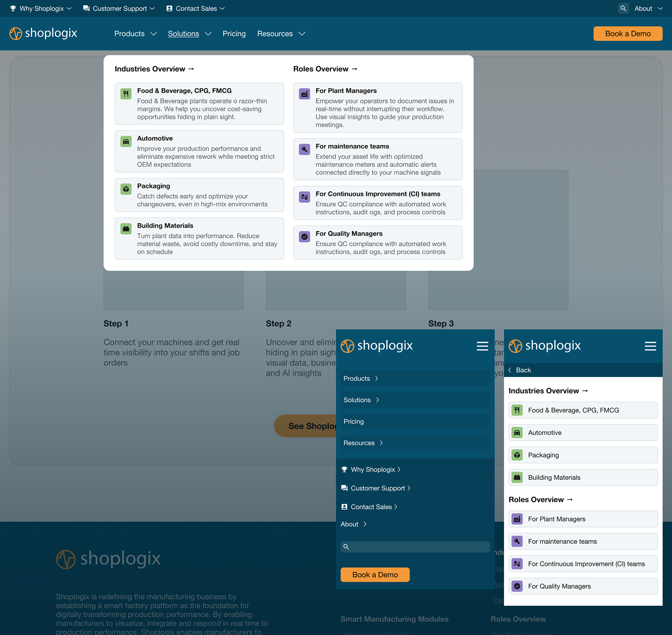Click the Quality Managers checkmark icon in desktop menu
The image size is (672, 635).
[304, 237]
